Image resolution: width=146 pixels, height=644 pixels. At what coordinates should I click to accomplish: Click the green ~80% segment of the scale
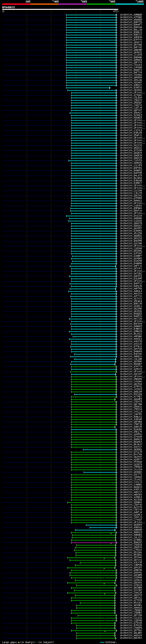[x=101, y=4]
